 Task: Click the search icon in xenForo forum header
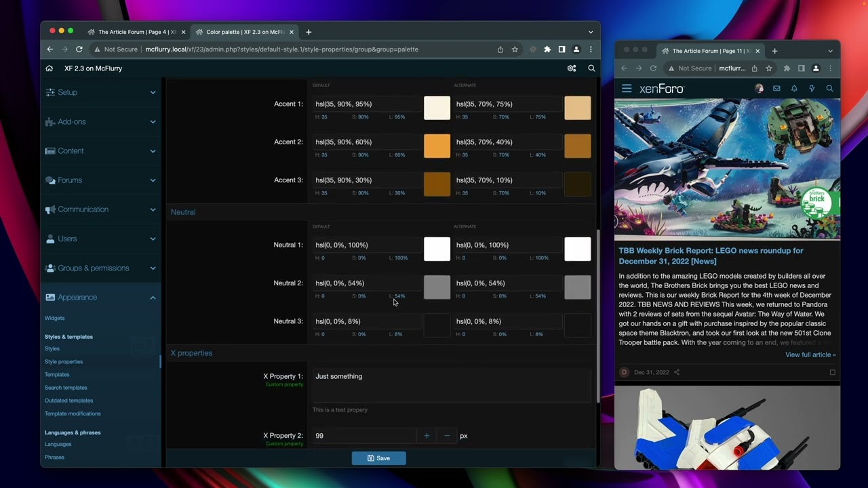pos(829,89)
